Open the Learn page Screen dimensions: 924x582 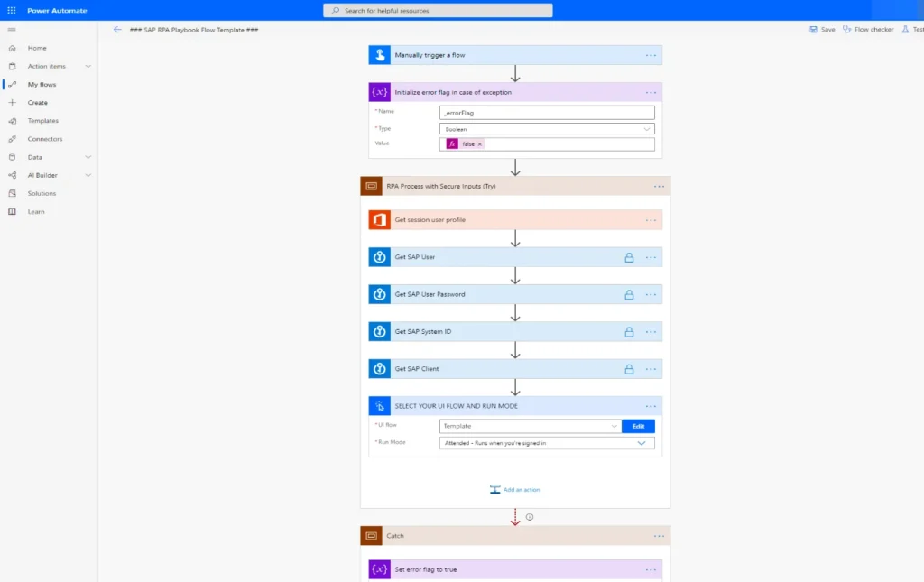tap(36, 211)
